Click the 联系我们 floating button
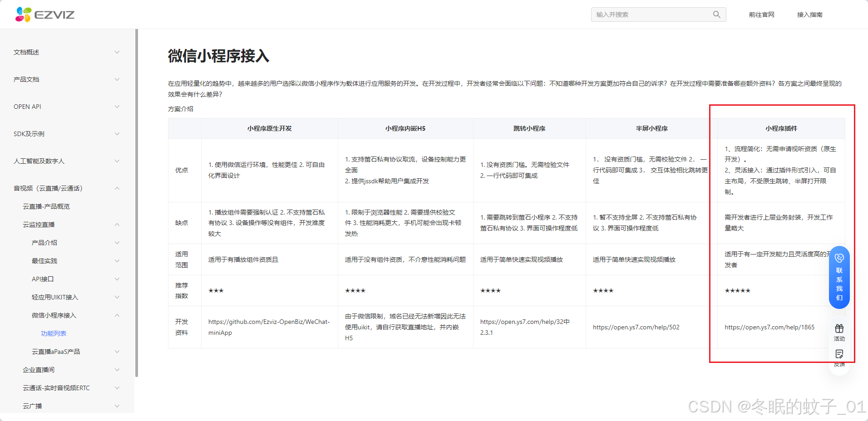Image resolution: width=868 pixels, height=421 pixels. click(x=839, y=278)
